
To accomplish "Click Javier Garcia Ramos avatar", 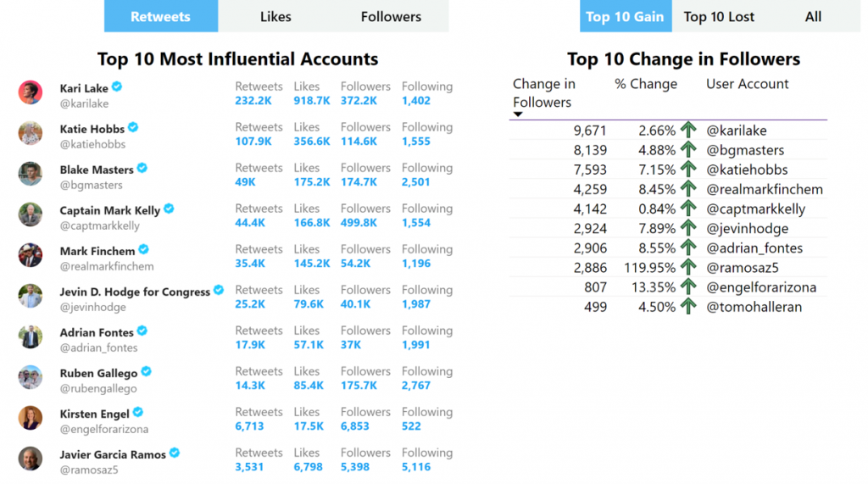I will tap(30, 459).
